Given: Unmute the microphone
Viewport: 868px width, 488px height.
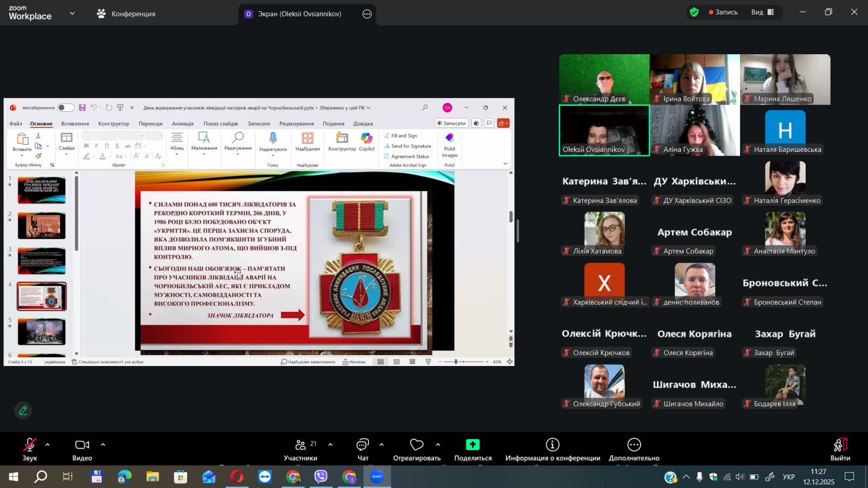Looking at the screenshot, I should pyautogui.click(x=29, y=445).
